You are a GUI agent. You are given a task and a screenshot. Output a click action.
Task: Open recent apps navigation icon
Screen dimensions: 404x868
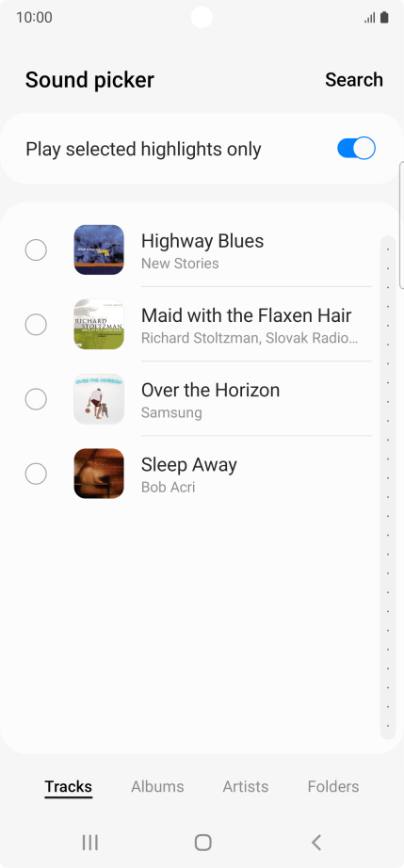tap(89, 843)
